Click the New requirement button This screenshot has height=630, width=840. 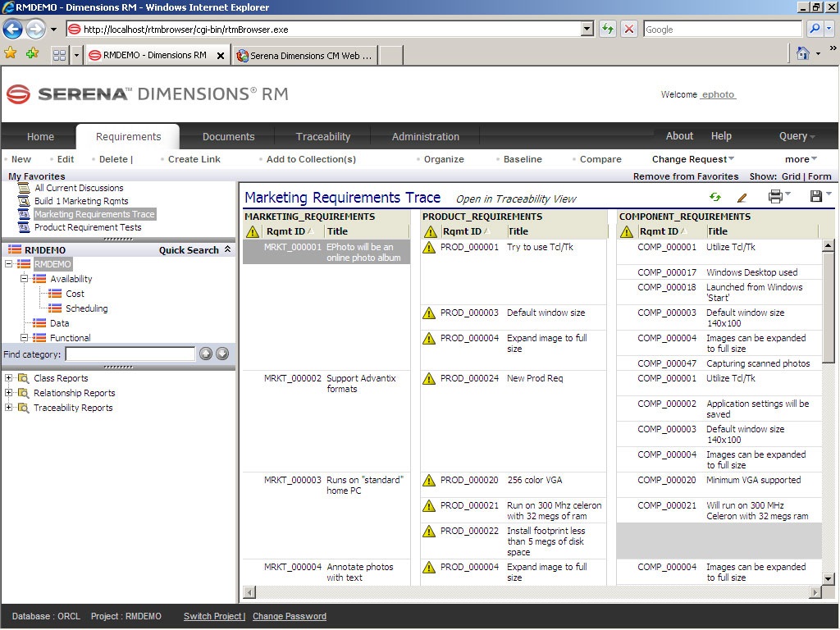tap(21, 159)
